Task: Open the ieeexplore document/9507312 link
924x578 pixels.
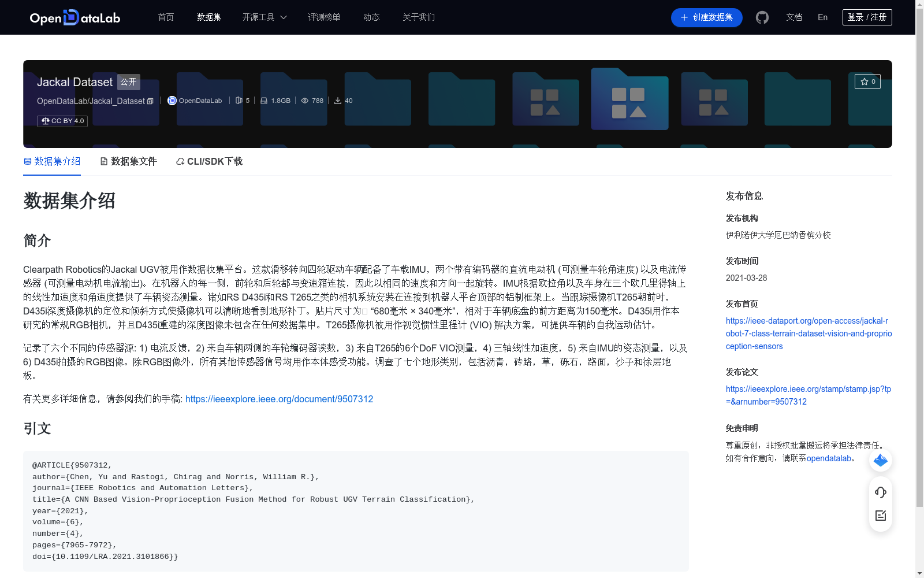Action: 279,399
